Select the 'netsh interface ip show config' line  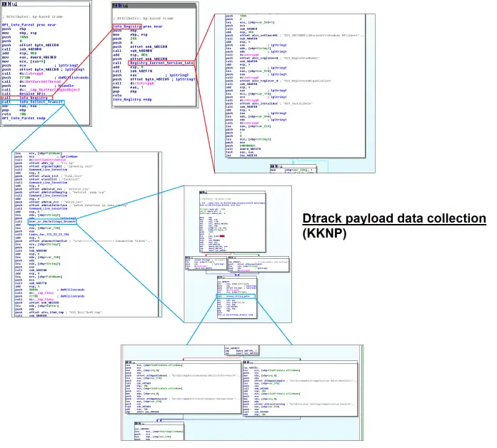[x=71, y=205]
